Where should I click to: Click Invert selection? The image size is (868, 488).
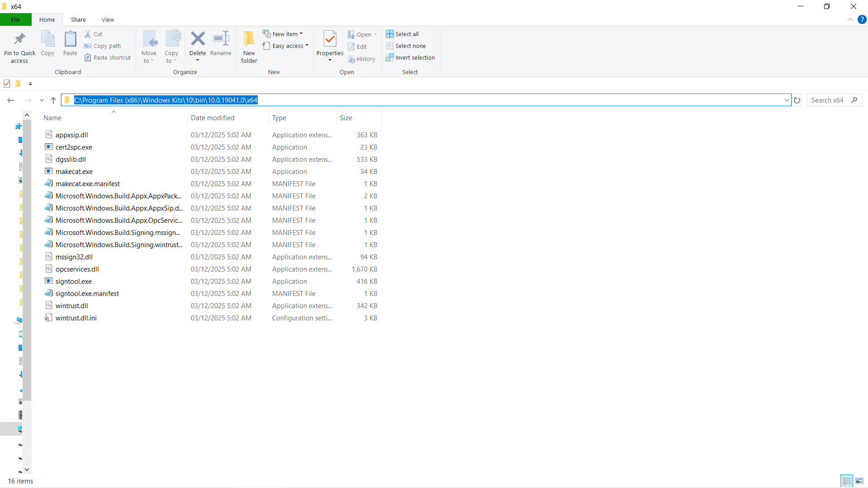click(x=410, y=57)
